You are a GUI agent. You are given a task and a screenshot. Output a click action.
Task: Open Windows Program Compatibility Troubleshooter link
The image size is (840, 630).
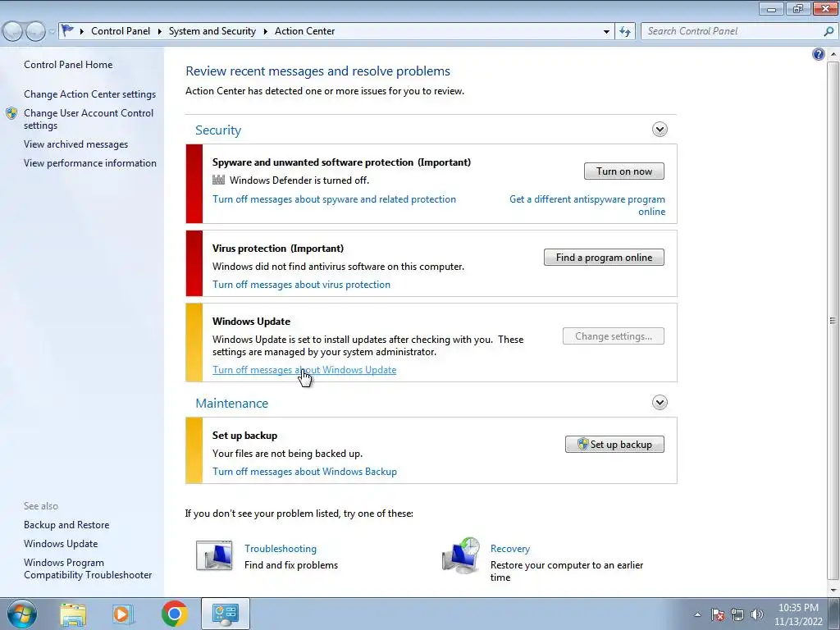click(88, 568)
